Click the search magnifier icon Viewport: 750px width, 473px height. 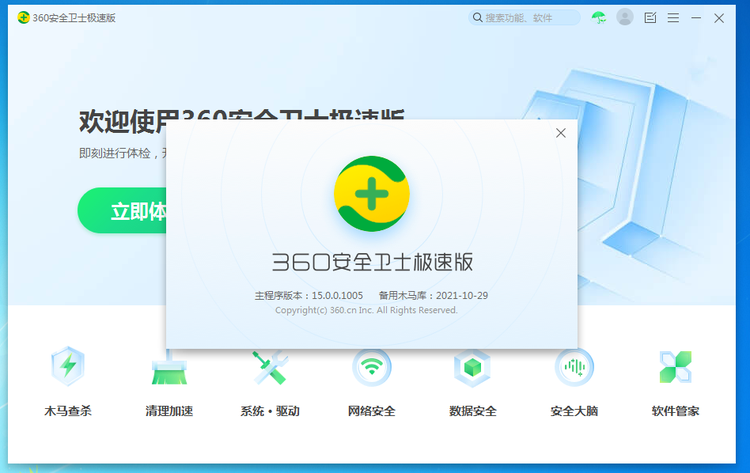point(477,18)
